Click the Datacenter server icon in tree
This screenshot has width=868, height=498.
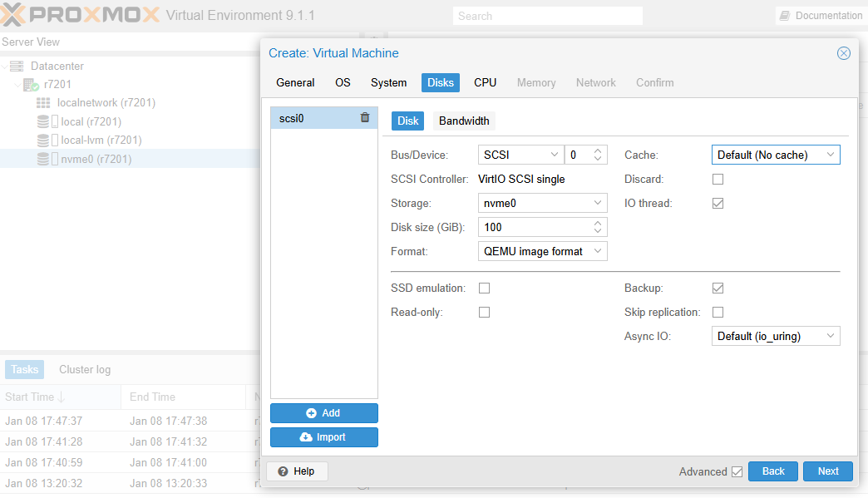pyautogui.click(x=17, y=66)
